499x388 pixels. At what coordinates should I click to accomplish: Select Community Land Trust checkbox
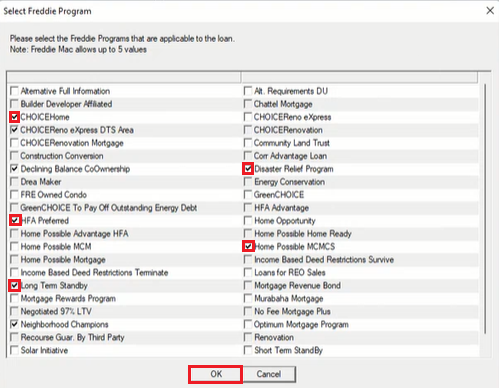(x=248, y=143)
